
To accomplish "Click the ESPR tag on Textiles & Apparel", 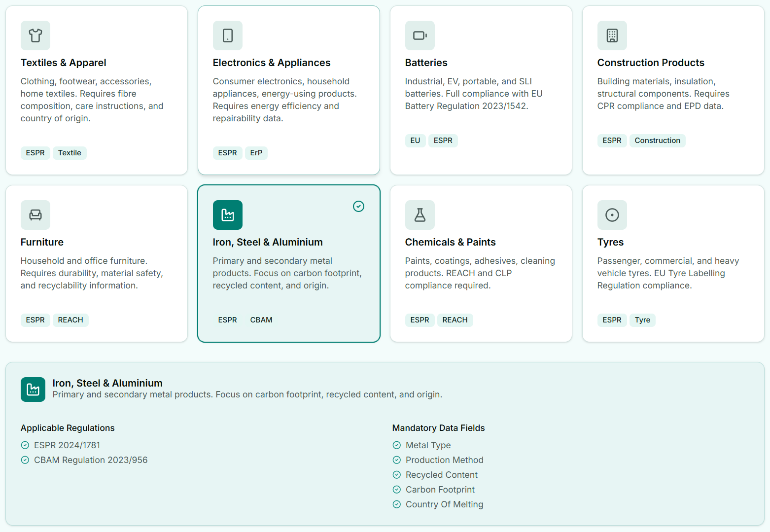I will (x=35, y=153).
